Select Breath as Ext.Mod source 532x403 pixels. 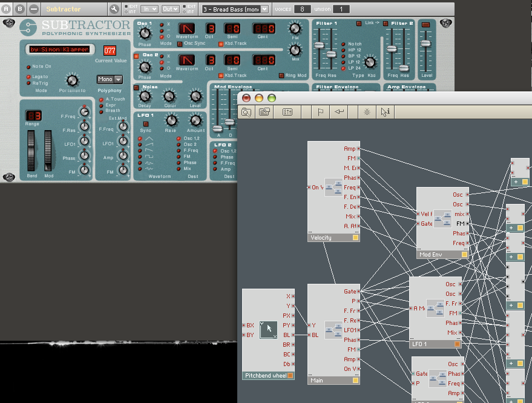[x=101, y=111]
